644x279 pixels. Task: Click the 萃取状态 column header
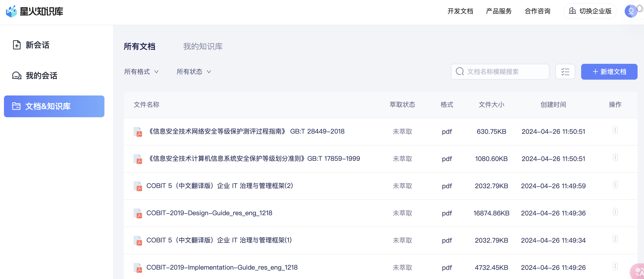[x=402, y=105]
